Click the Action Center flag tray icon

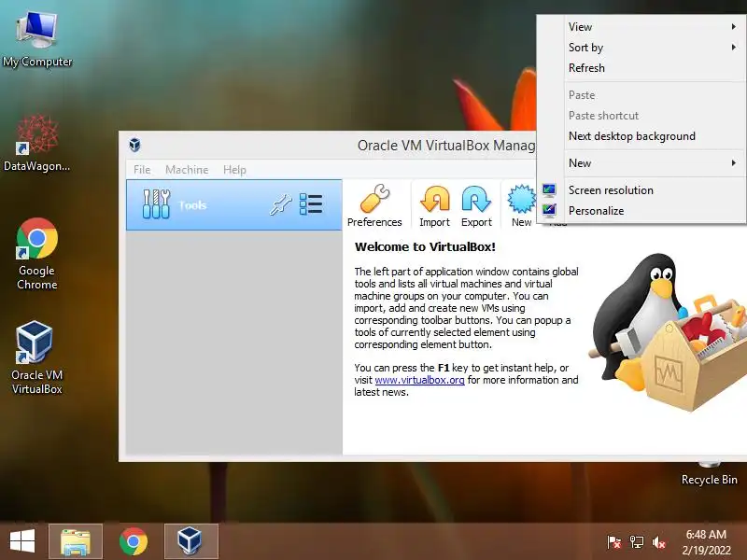pos(613,542)
